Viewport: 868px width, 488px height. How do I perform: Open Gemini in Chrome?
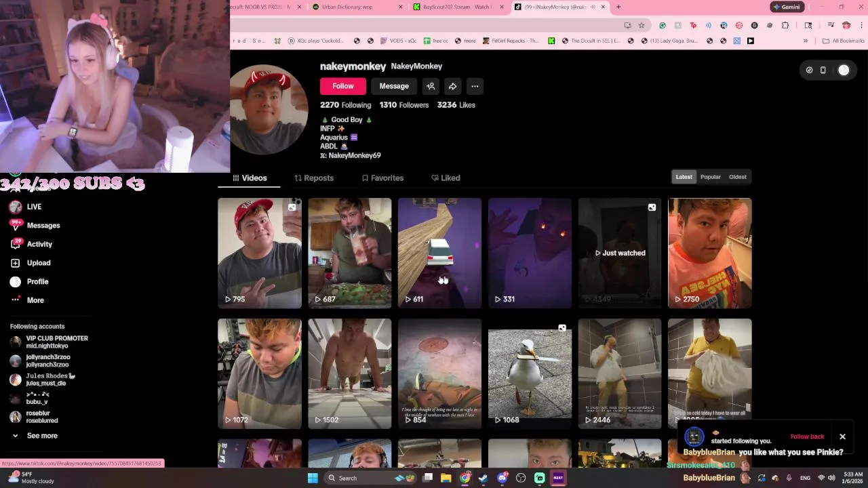pos(787,7)
